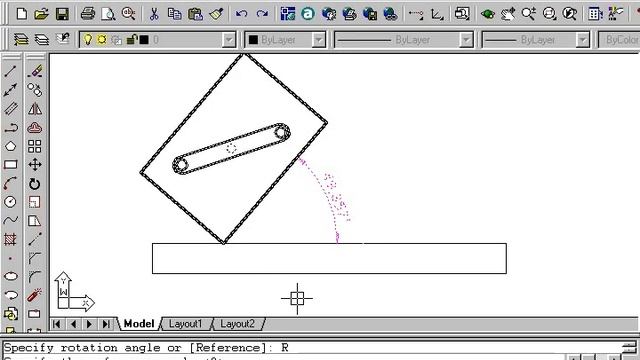Screen dimensions: 640x360
Task: Open the first ByLayer linetype dropdown
Action: click(466, 40)
